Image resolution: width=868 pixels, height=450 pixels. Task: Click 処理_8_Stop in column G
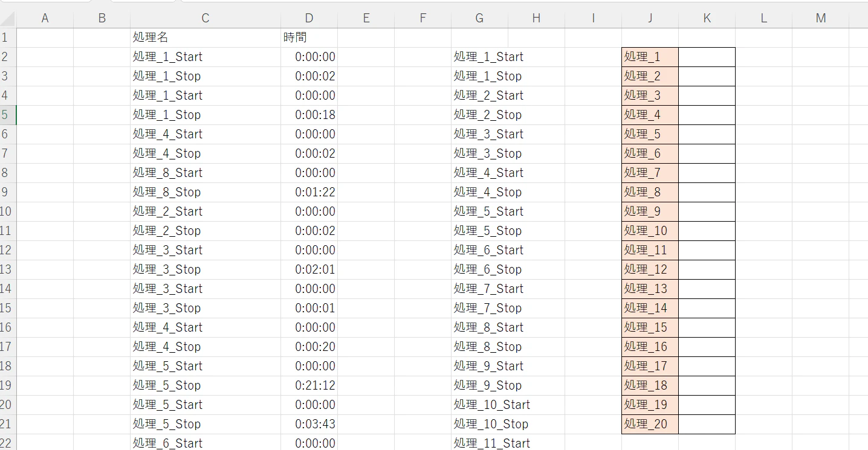pos(487,347)
